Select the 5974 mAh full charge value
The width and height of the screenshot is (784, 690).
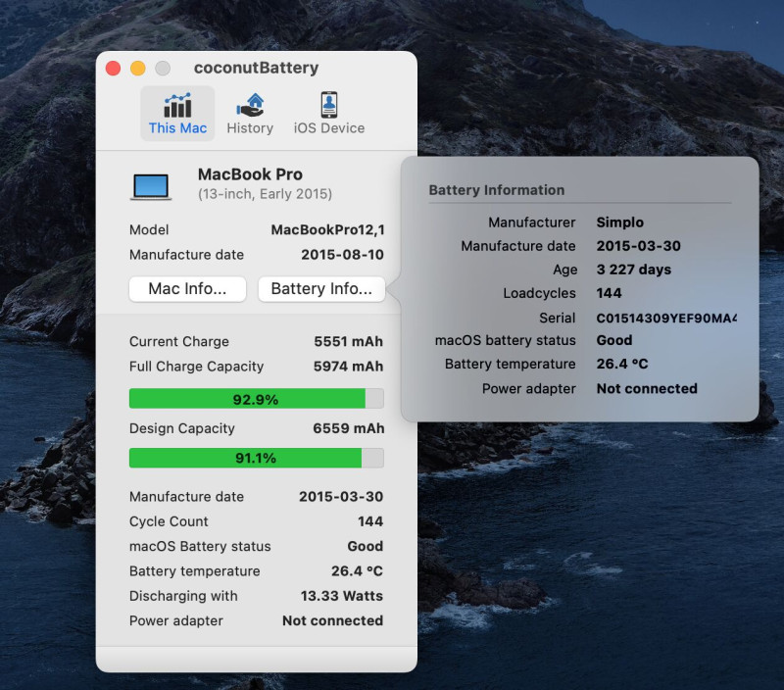point(349,367)
